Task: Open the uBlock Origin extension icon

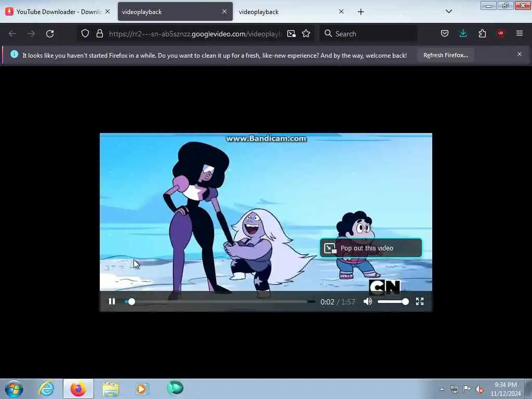Action: pyautogui.click(x=501, y=33)
